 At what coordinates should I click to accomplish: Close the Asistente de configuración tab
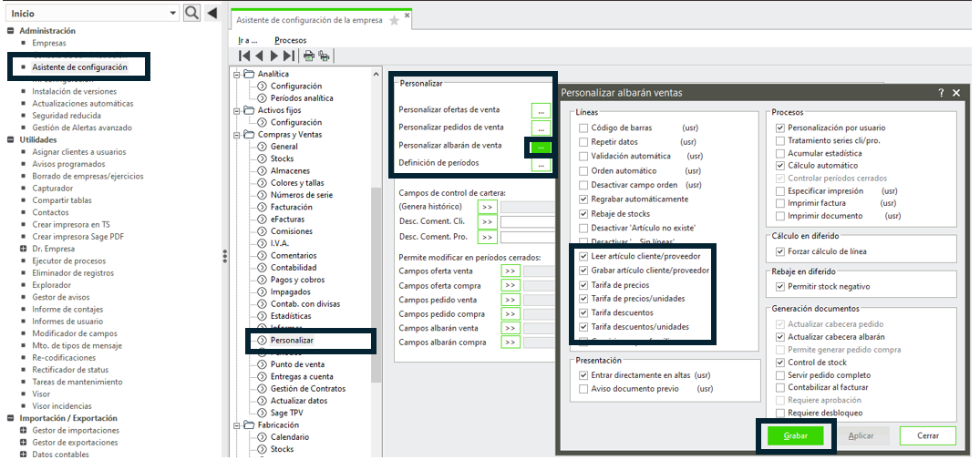(x=407, y=15)
